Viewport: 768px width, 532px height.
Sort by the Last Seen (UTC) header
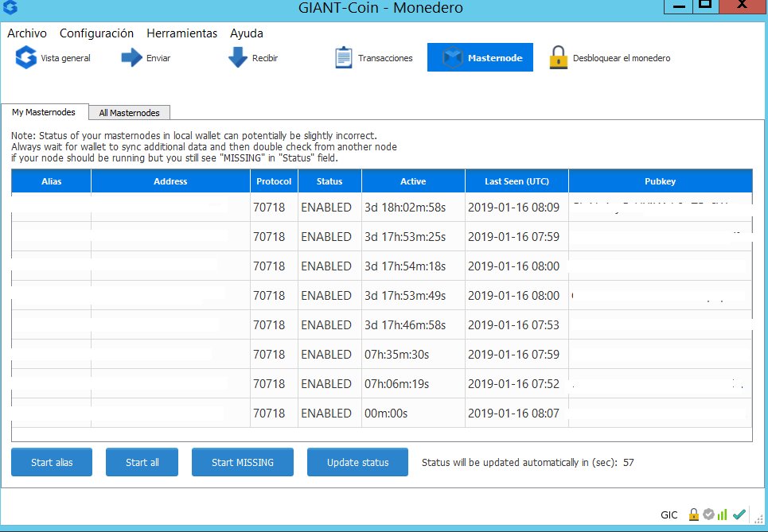tap(517, 181)
